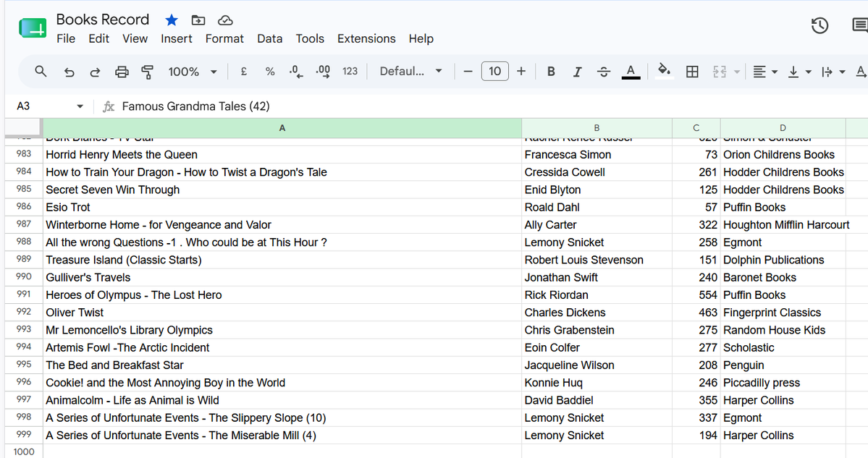The height and width of the screenshot is (458, 868).
Task: Open more number formats 123
Action: click(x=350, y=72)
